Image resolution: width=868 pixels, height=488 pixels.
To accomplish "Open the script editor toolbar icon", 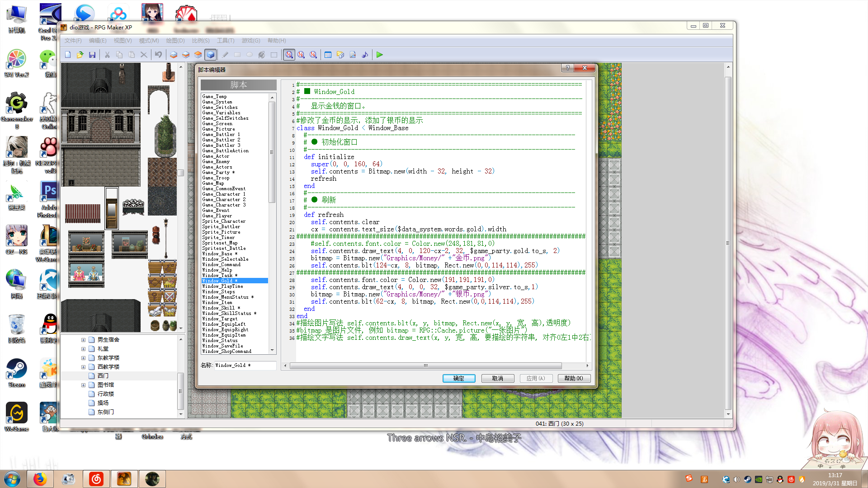I will point(353,55).
